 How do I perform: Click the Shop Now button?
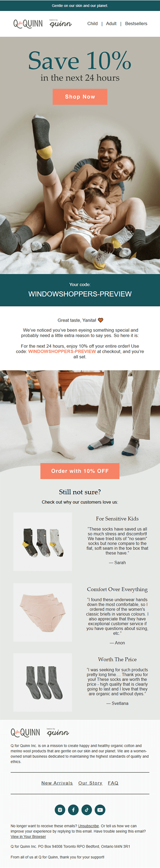(x=80, y=97)
